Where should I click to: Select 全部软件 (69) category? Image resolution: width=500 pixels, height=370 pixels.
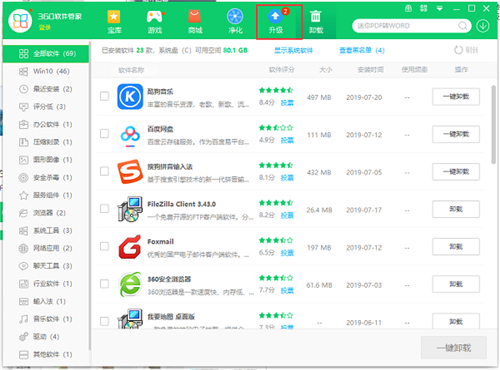(x=46, y=54)
